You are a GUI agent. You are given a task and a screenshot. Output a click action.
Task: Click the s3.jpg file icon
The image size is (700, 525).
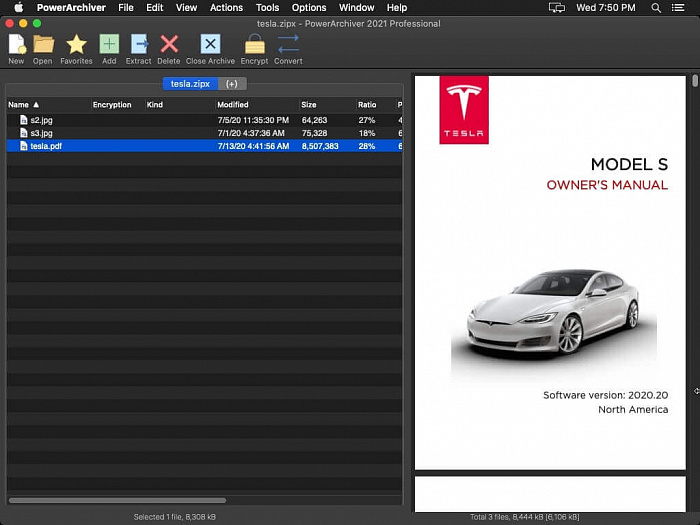coord(24,133)
